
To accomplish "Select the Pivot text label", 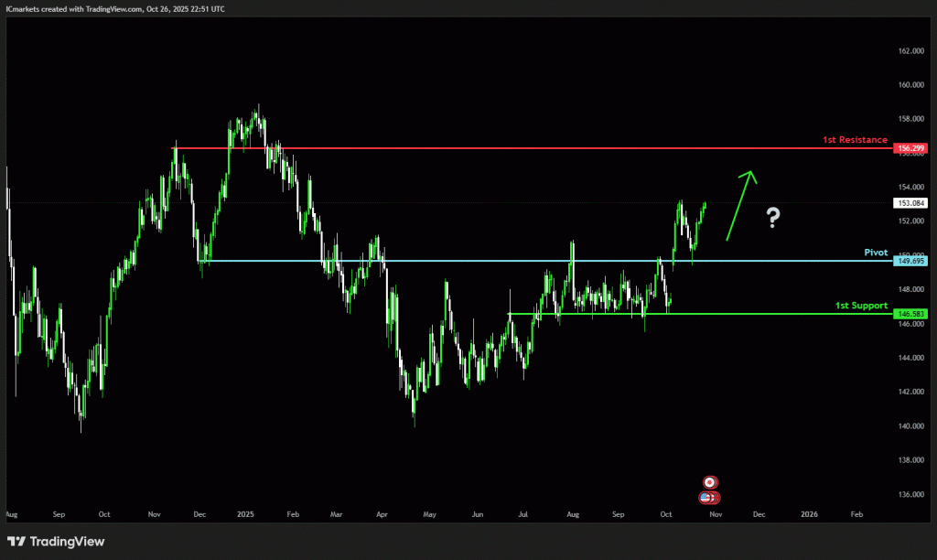I will coord(876,252).
